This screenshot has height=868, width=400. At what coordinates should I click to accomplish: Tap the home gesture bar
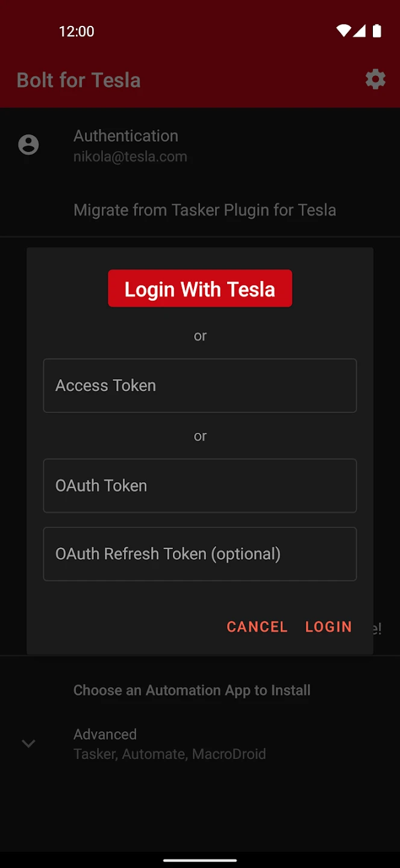pyautogui.click(x=200, y=860)
